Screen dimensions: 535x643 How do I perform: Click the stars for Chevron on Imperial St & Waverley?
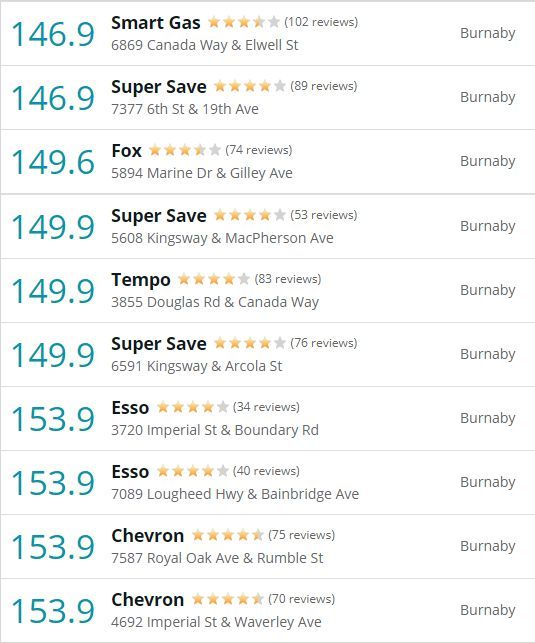228,600
